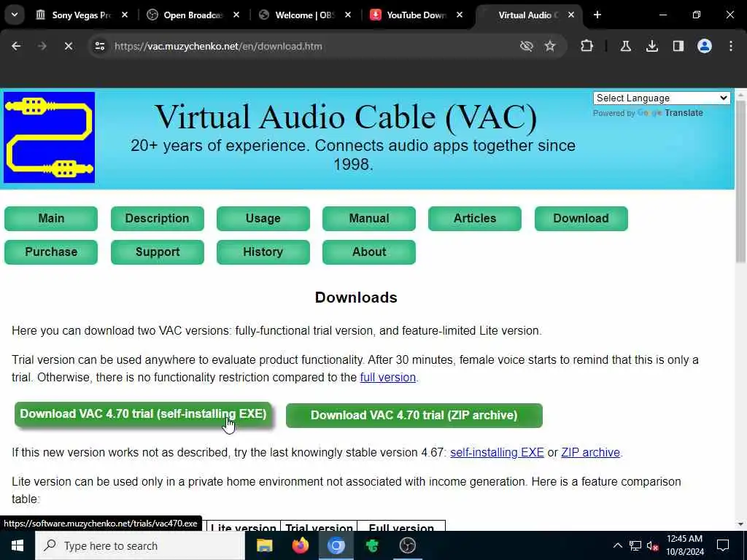The image size is (747, 560).
Task: Go to the Purchase page
Action: click(51, 252)
